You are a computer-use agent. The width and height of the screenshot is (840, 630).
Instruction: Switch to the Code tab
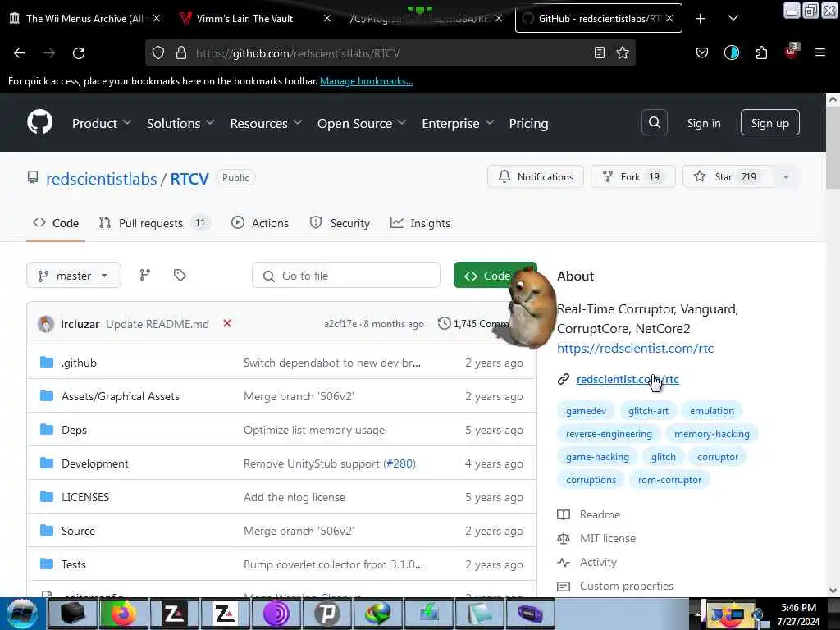(56, 223)
